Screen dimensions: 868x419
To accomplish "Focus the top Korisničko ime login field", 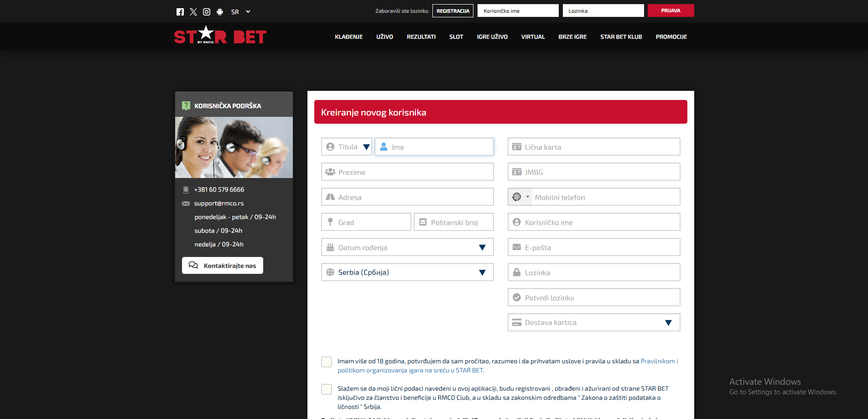I will (x=518, y=10).
